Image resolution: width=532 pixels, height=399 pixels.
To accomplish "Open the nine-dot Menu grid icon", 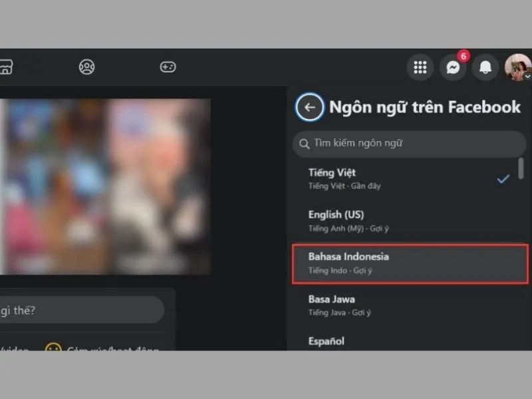I will [x=420, y=67].
